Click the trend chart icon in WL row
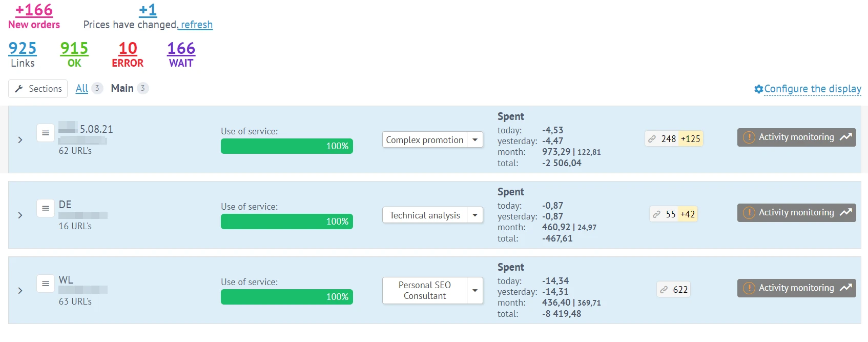Viewport: 868px width, 342px height. click(845, 288)
